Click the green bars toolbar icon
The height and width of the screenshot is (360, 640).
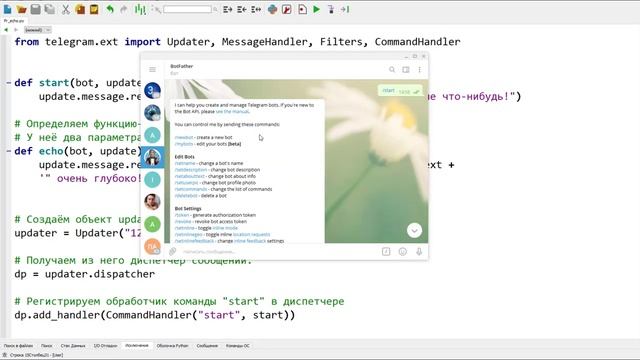click(140, 9)
